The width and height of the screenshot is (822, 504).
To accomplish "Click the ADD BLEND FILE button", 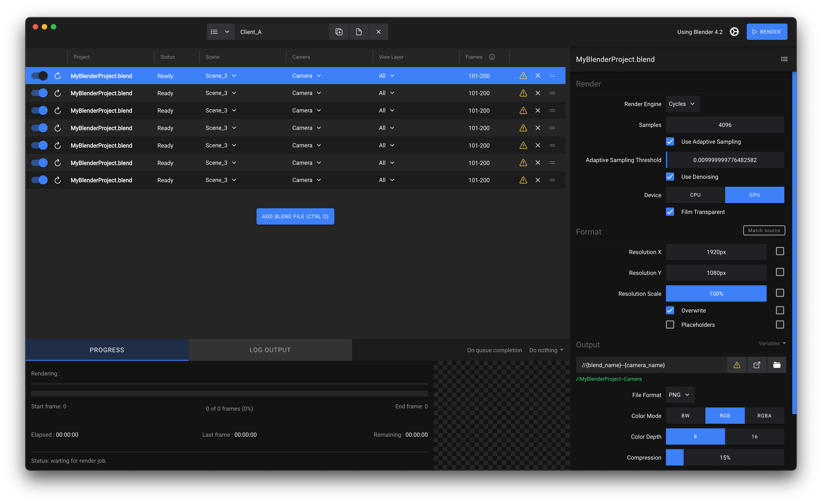I will coord(295,217).
